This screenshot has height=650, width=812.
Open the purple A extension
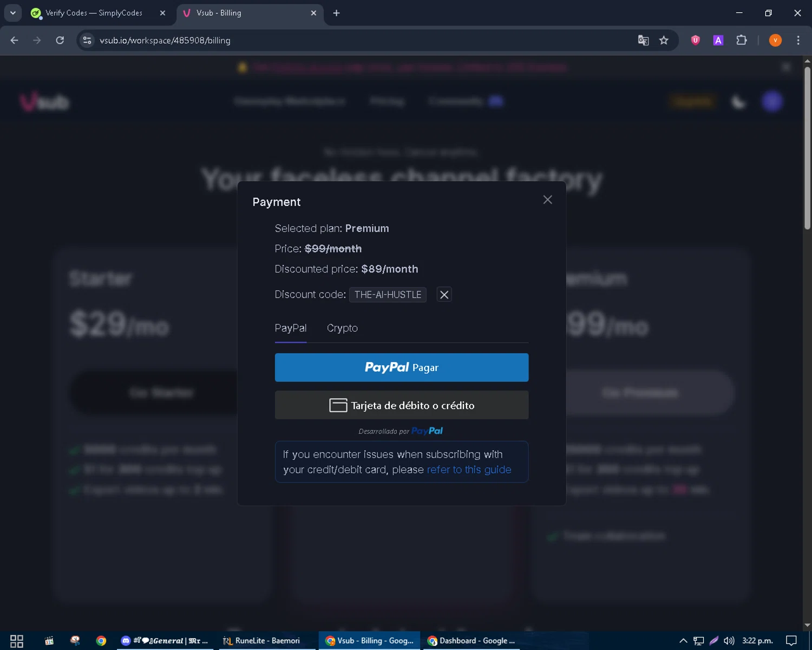718,40
